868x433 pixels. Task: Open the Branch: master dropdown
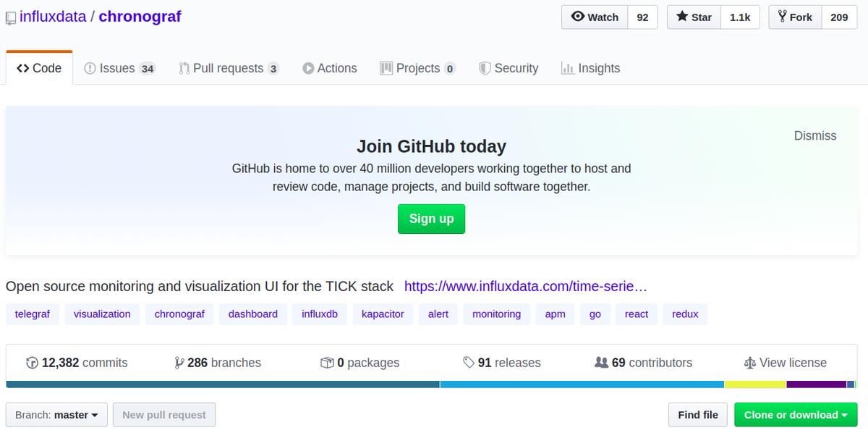point(56,415)
